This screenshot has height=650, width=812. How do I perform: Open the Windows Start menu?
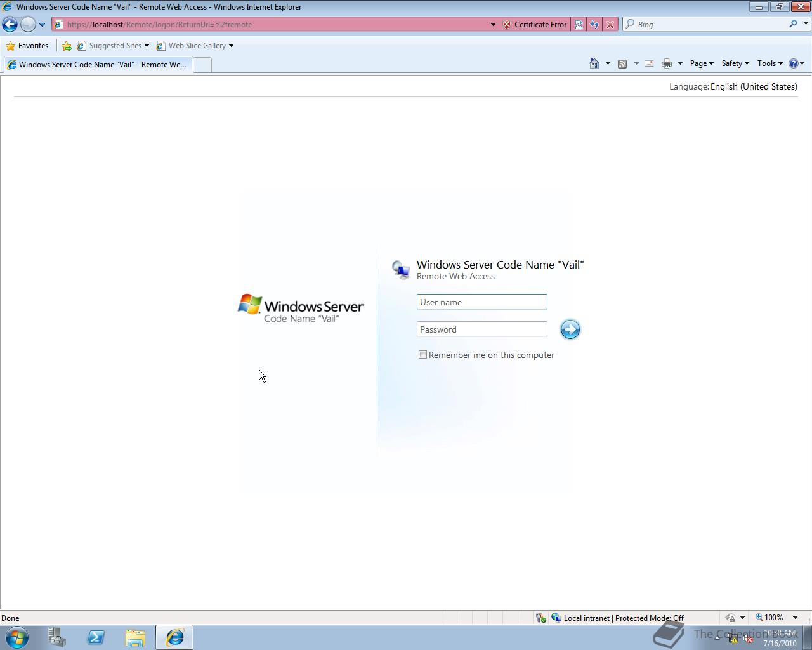point(17,637)
